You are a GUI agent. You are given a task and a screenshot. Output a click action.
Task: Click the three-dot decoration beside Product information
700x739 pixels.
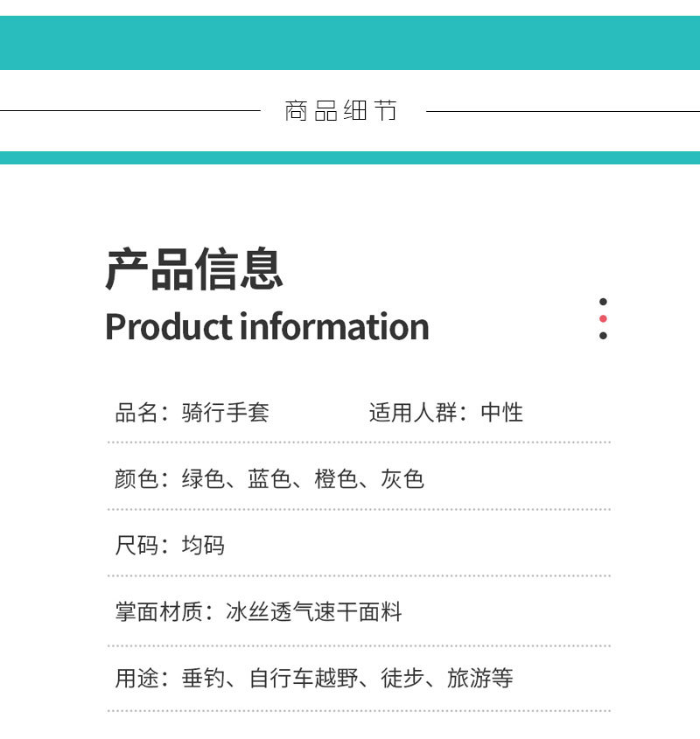point(602,318)
